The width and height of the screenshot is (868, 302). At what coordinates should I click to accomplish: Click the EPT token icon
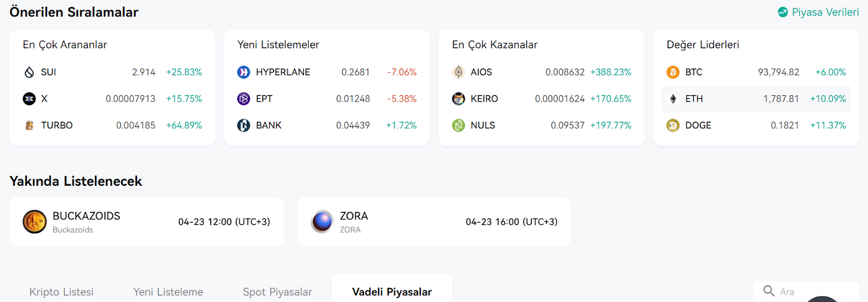coord(244,99)
